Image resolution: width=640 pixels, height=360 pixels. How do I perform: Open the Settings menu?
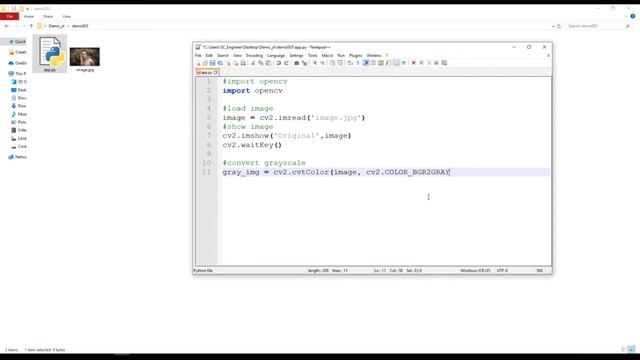[296, 56]
